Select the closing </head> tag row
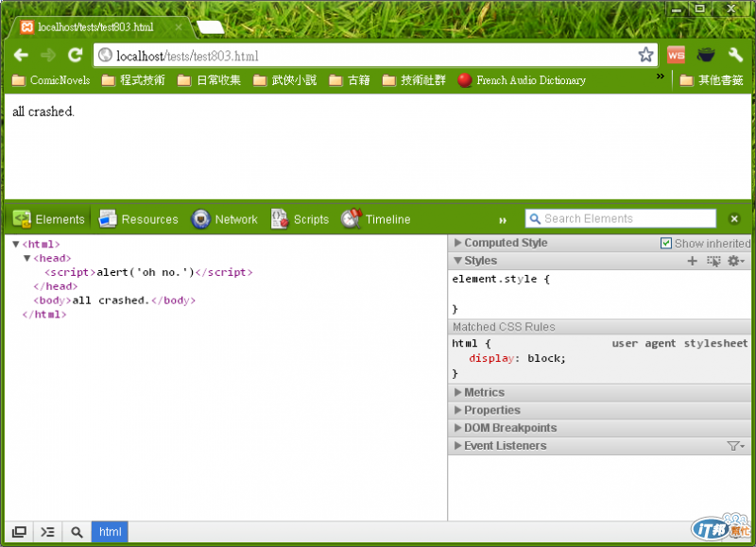756x547 pixels. point(55,286)
